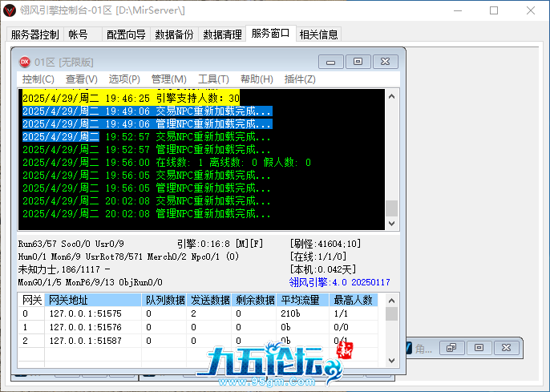Click log scrollbar up arrow

coord(392,96)
